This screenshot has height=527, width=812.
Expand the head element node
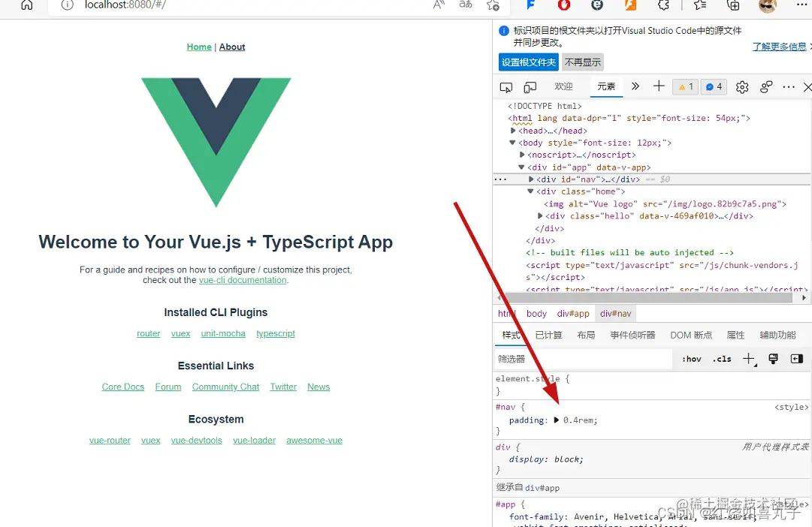[x=513, y=131]
